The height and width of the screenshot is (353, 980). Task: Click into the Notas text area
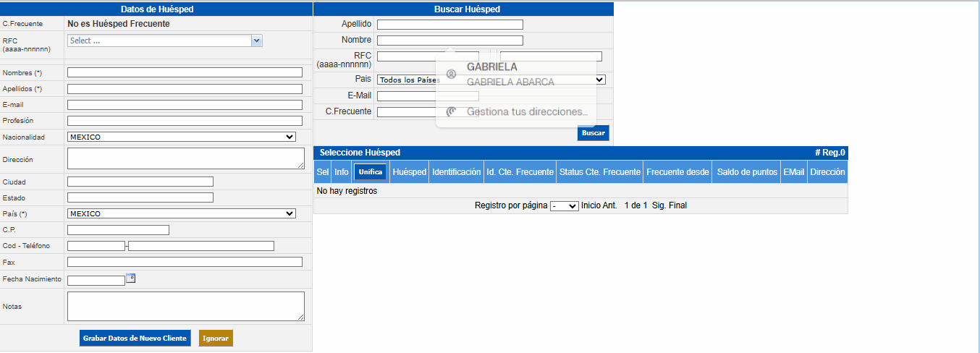[x=185, y=306]
